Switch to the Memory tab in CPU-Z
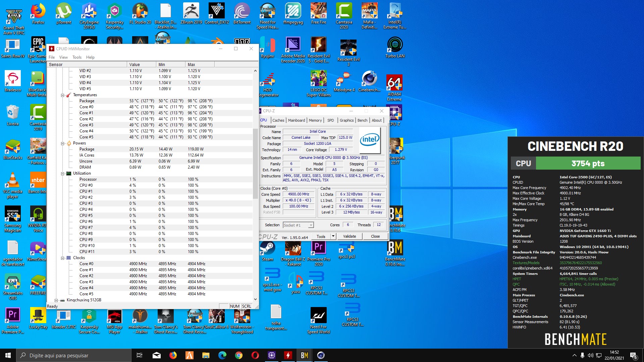This screenshot has height=362, width=644. (x=315, y=120)
